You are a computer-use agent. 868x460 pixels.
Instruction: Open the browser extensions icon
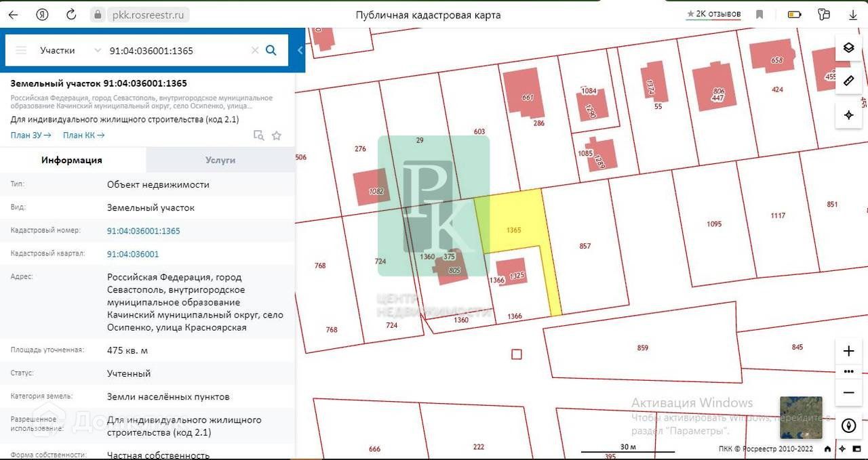tap(824, 14)
